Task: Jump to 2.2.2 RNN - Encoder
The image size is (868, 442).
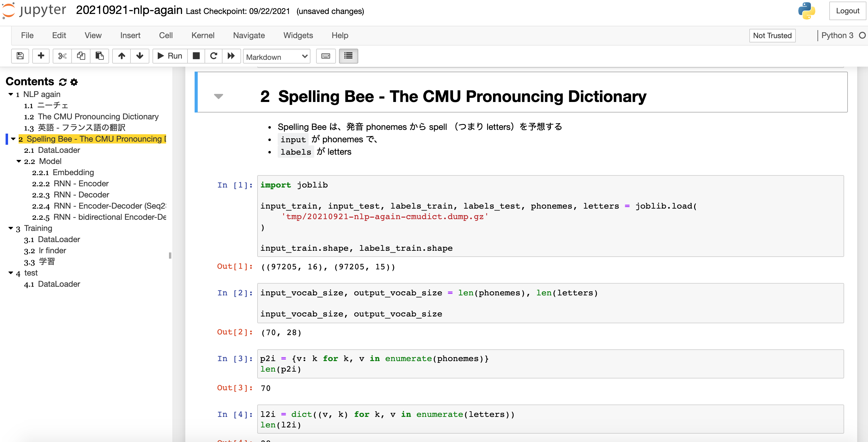Action: click(70, 184)
